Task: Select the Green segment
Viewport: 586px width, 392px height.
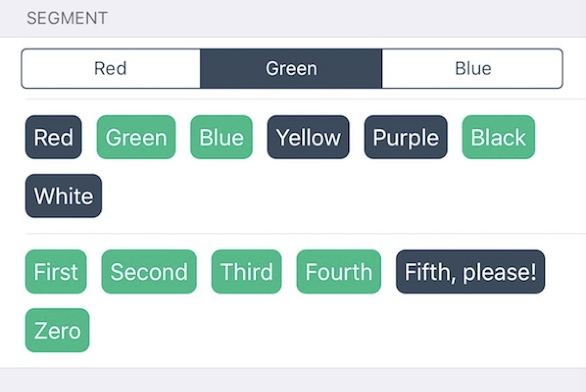Action: click(x=291, y=69)
